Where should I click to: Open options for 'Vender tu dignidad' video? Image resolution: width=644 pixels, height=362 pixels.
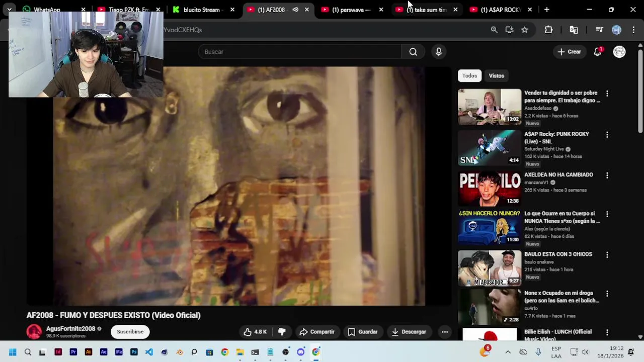pyautogui.click(x=607, y=94)
